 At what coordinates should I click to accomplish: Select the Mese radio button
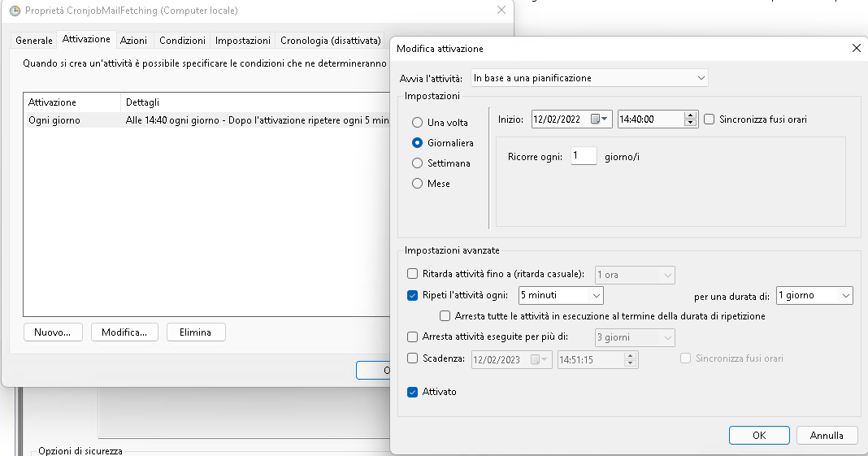[x=418, y=184]
